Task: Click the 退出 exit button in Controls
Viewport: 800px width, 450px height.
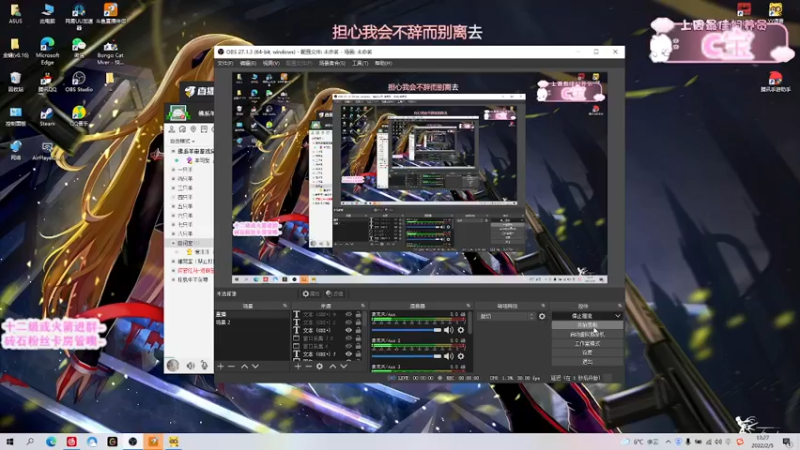Action: click(587, 362)
